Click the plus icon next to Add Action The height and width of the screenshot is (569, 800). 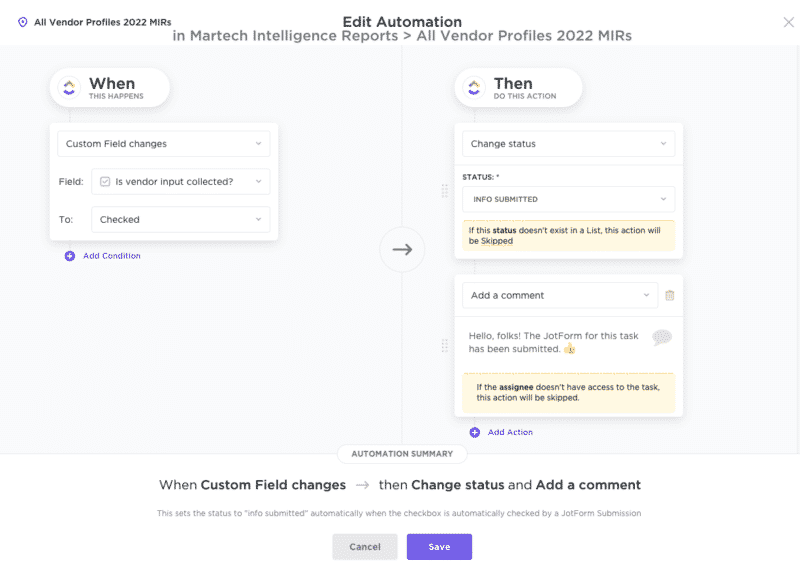pyautogui.click(x=475, y=432)
